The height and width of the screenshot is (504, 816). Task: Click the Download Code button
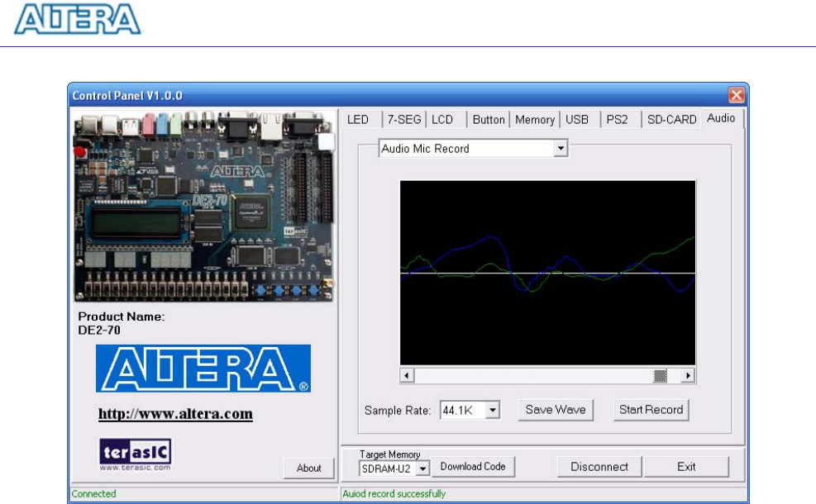(x=473, y=467)
